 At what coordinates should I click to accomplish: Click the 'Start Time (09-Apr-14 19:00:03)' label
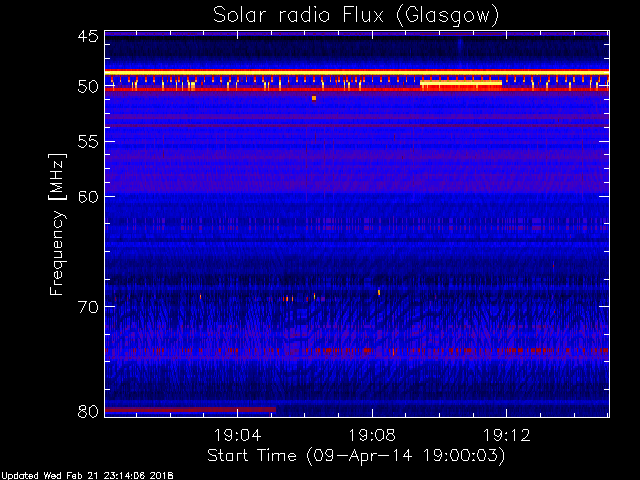[x=356, y=455]
